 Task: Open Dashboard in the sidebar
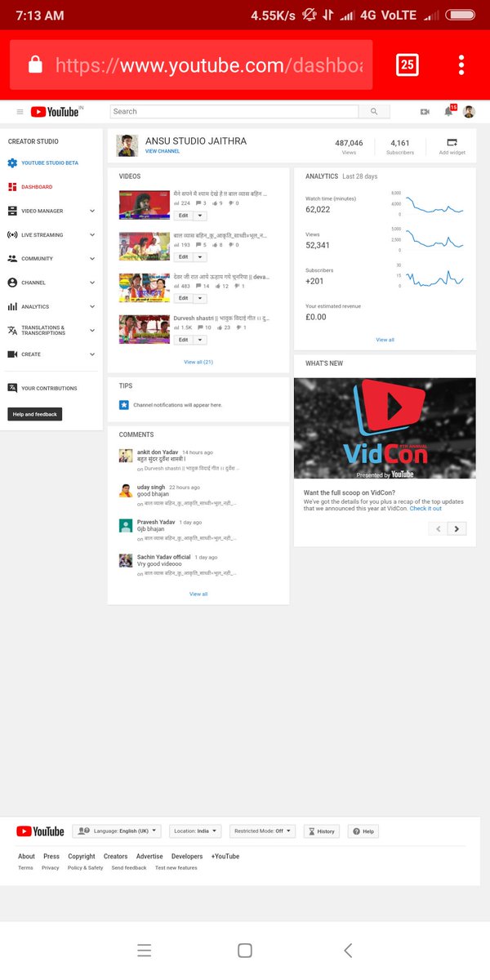(37, 187)
